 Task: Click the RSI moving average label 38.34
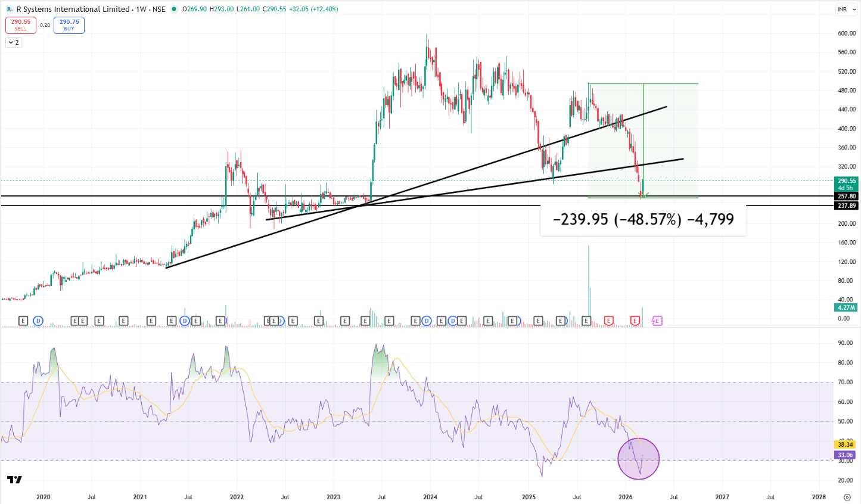point(846,444)
